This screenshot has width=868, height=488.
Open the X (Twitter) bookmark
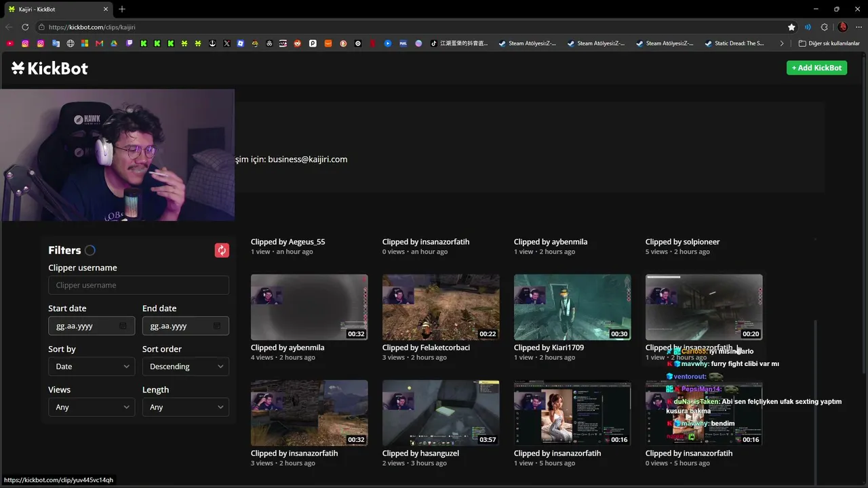tap(226, 43)
